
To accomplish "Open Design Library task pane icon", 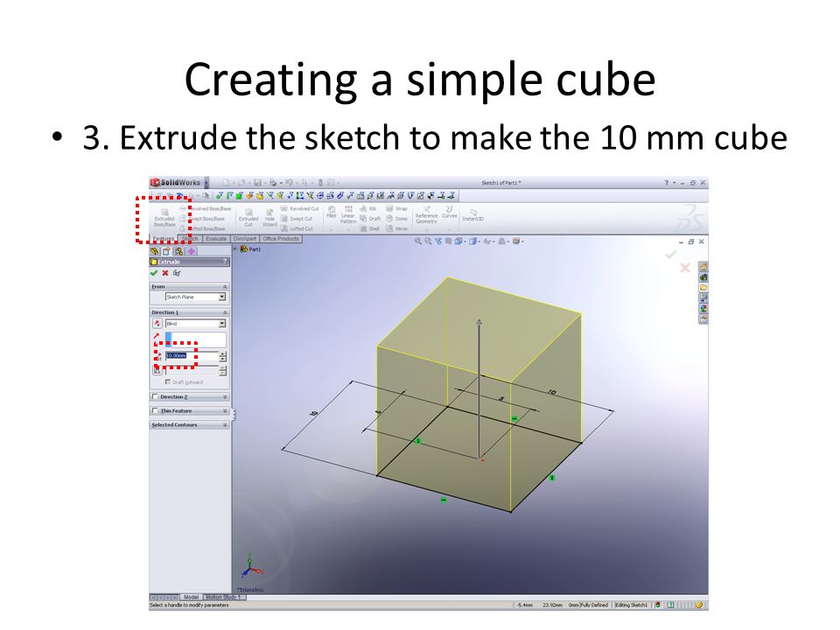I will pyautogui.click(x=703, y=277).
